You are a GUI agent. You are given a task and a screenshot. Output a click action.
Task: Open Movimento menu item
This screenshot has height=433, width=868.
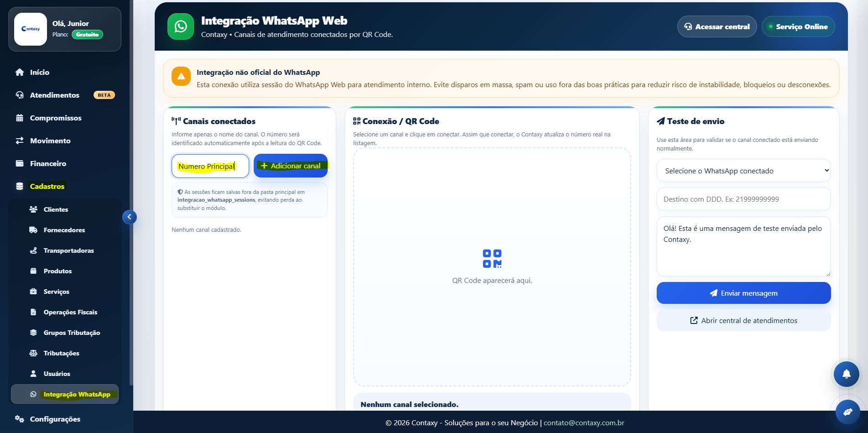(64, 141)
